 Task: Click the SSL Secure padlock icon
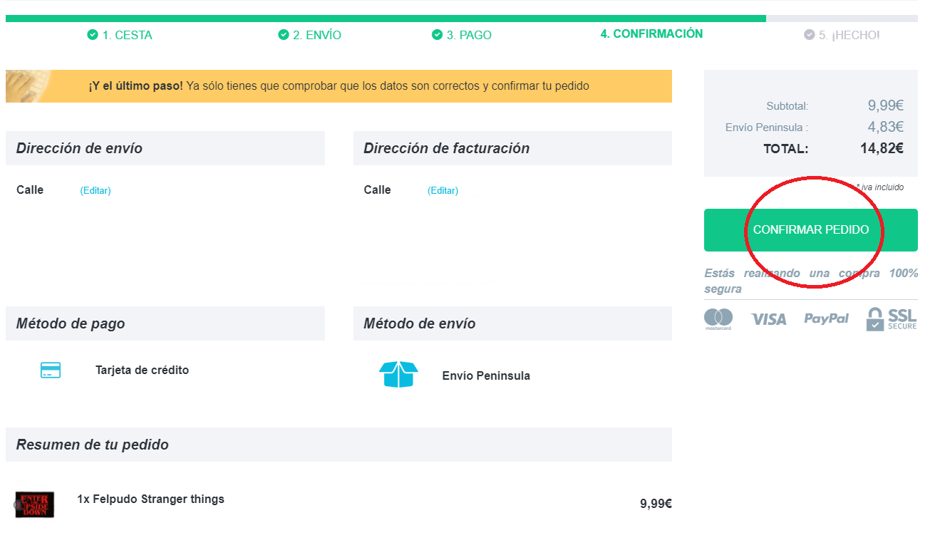[x=875, y=319]
